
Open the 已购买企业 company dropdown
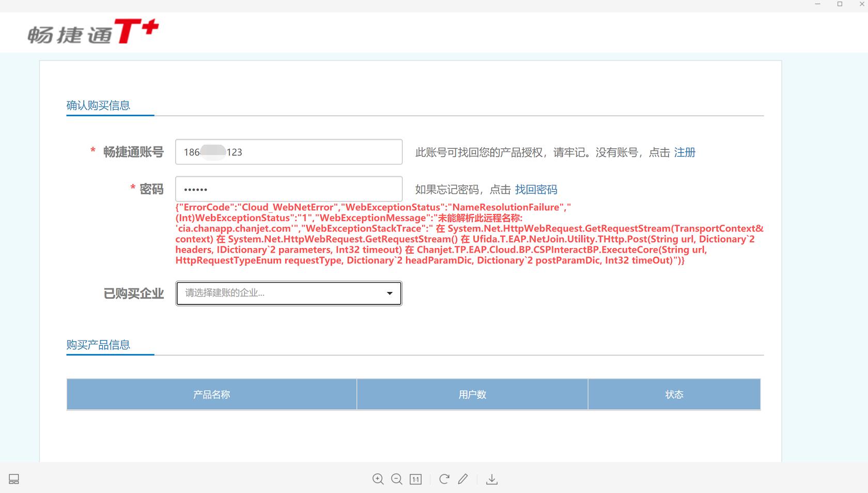click(x=289, y=293)
